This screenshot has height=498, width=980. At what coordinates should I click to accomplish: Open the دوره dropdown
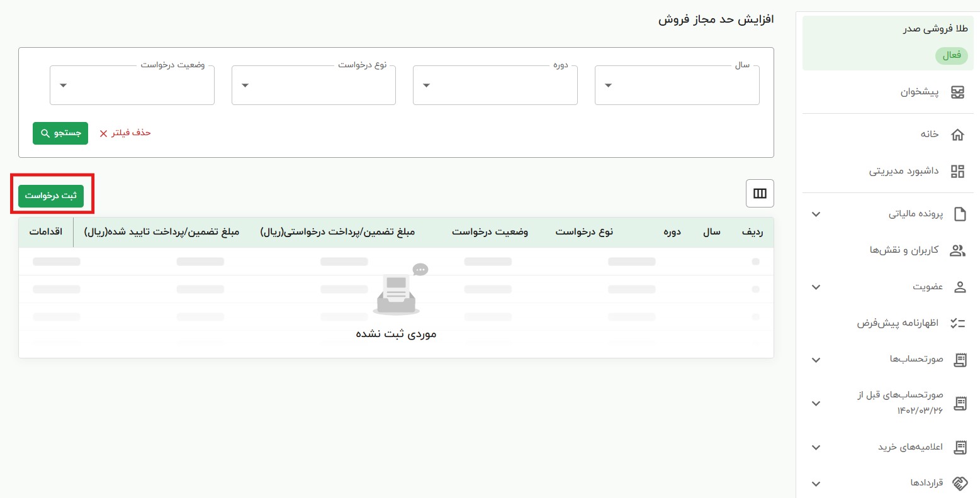pyautogui.click(x=495, y=85)
